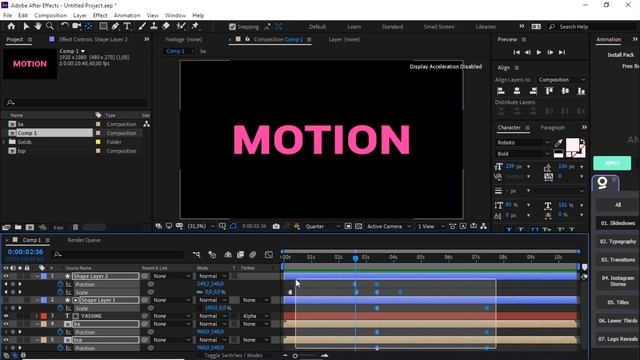Delete selected item with trash icon in Project
Viewport: 640px width, 360px height.
pyautogui.click(x=76, y=227)
